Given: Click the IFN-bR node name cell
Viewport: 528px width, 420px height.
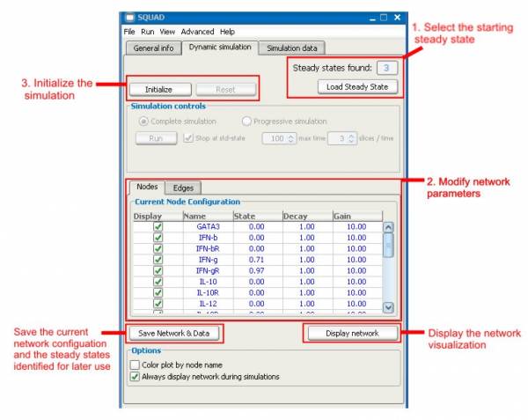Looking at the screenshot, I should click(x=208, y=248).
